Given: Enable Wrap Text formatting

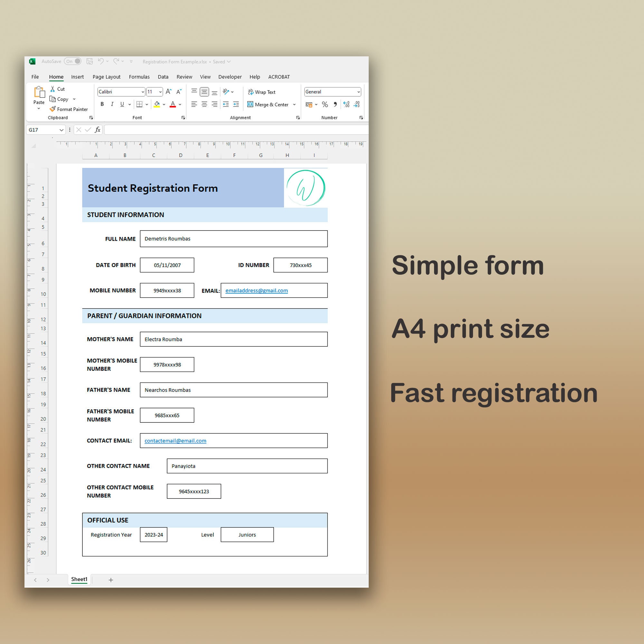Looking at the screenshot, I should click(x=262, y=92).
